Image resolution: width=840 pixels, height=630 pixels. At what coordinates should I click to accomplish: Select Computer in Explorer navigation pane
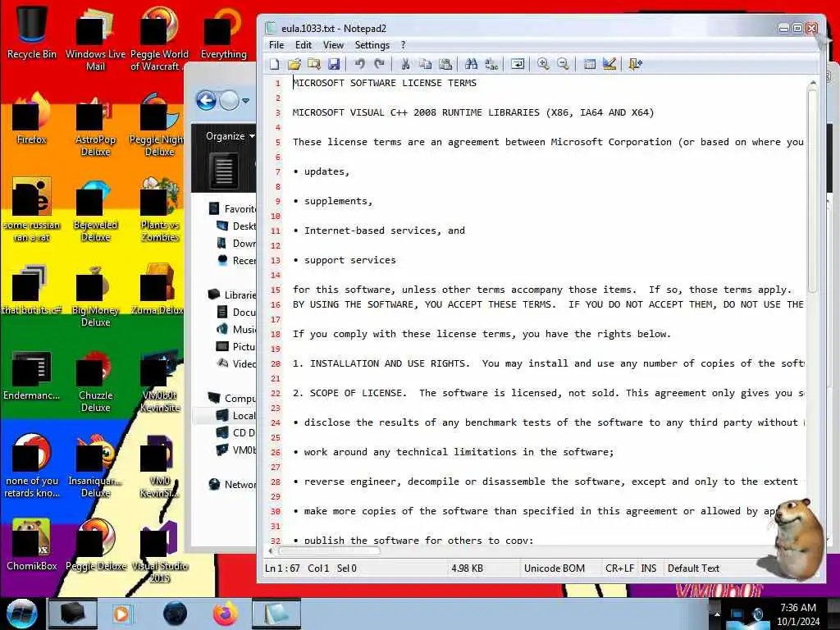click(232, 398)
